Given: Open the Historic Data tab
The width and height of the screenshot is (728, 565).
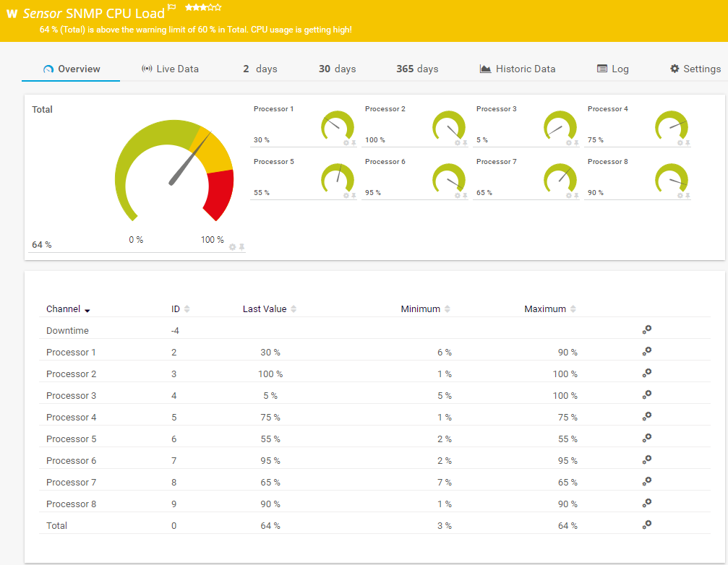Looking at the screenshot, I should (x=518, y=69).
